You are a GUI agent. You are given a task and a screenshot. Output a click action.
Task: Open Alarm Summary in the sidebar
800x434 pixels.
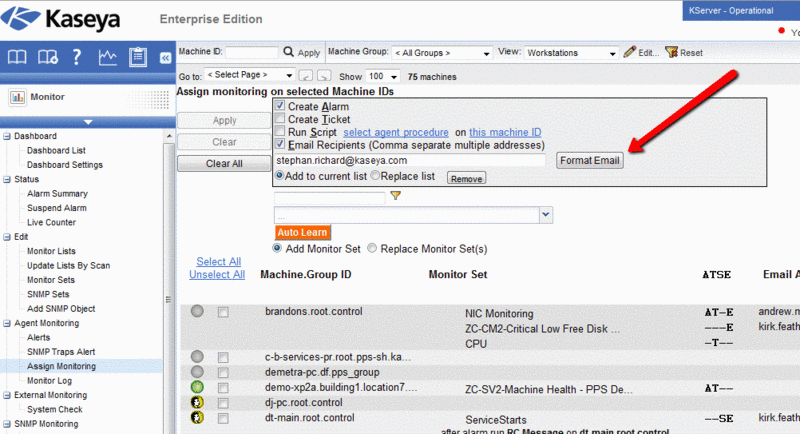[x=57, y=193]
